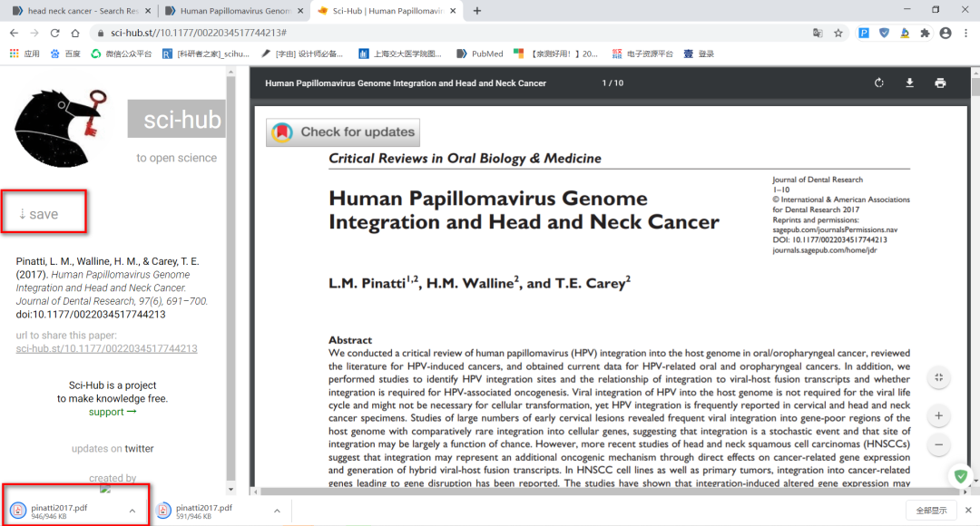This screenshot has height=526, width=980.
Task: Click the Check for updates button
Action: 343,131
